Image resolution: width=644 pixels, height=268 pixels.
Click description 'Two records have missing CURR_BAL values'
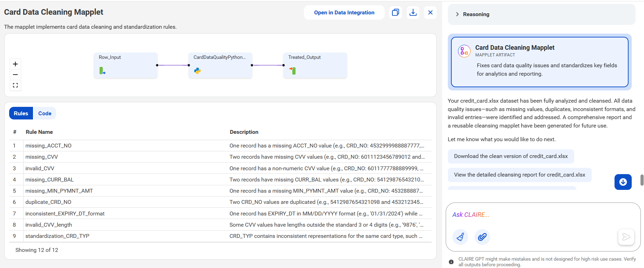pos(327,180)
